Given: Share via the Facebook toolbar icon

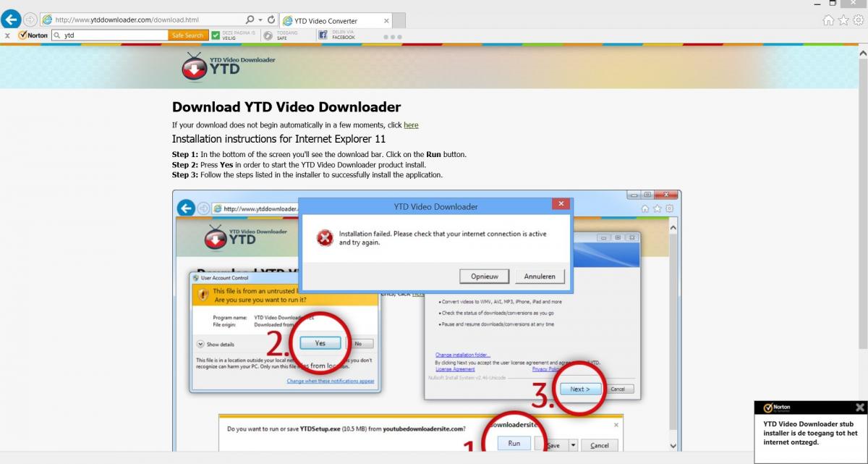Looking at the screenshot, I should pyautogui.click(x=323, y=35).
